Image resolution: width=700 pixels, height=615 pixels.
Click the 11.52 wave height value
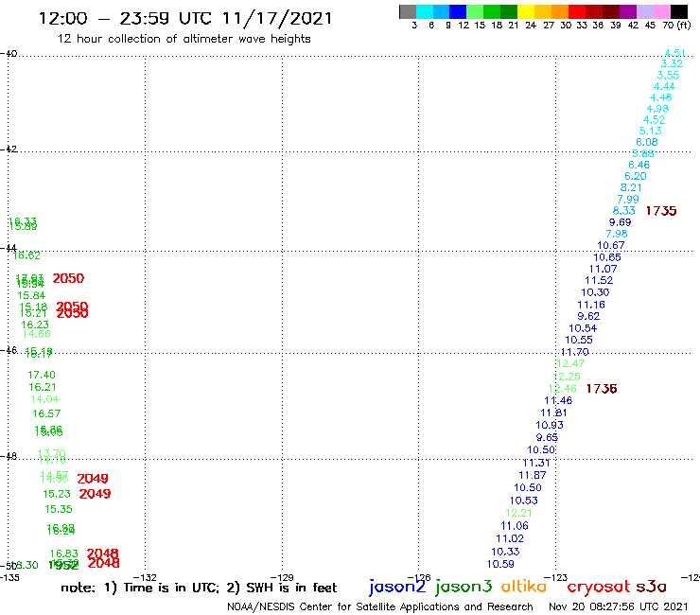[599, 280]
